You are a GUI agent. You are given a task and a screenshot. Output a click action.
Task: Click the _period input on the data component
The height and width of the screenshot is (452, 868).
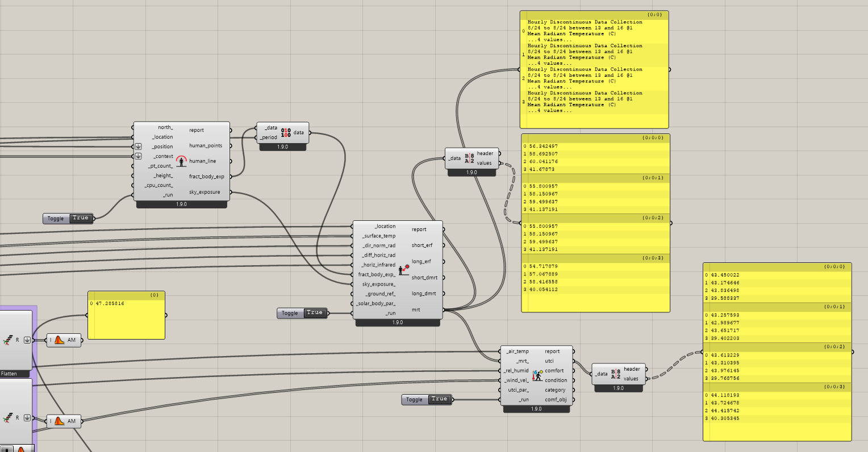pyautogui.click(x=269, y=137)
